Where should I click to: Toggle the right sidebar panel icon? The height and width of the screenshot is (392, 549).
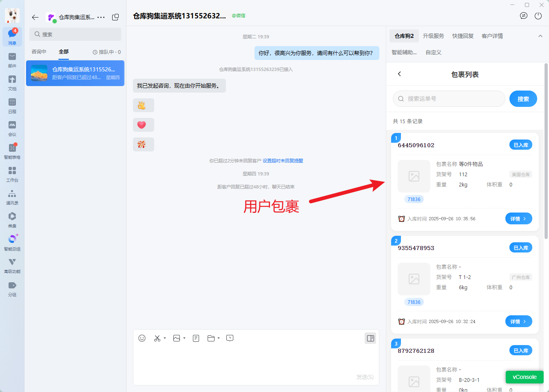pos(370,338)
